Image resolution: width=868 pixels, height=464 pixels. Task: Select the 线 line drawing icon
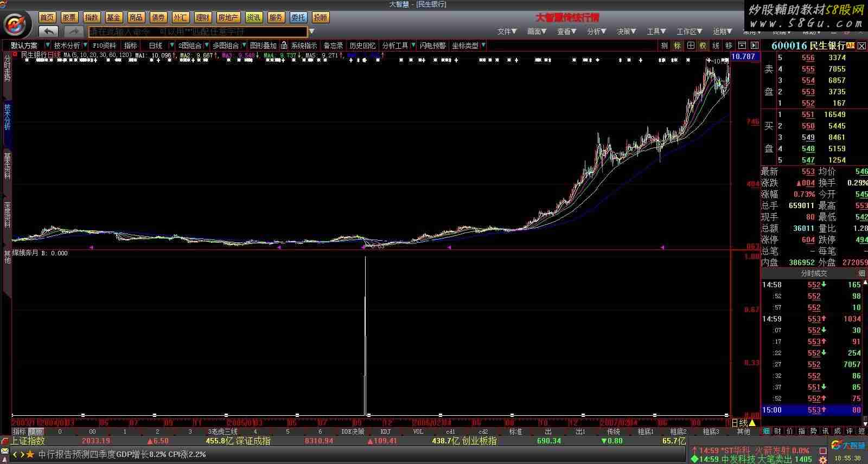[716, 46]
